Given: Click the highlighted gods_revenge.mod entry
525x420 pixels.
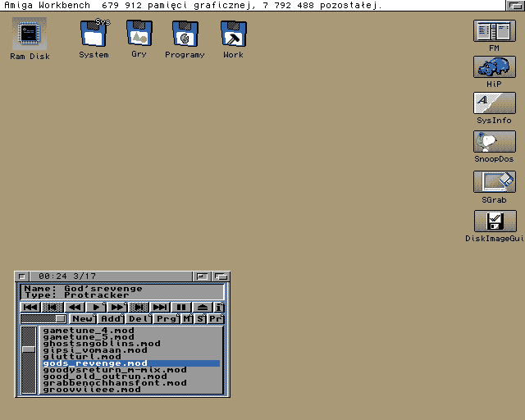Looking at the screenshot, I should 131,363.
